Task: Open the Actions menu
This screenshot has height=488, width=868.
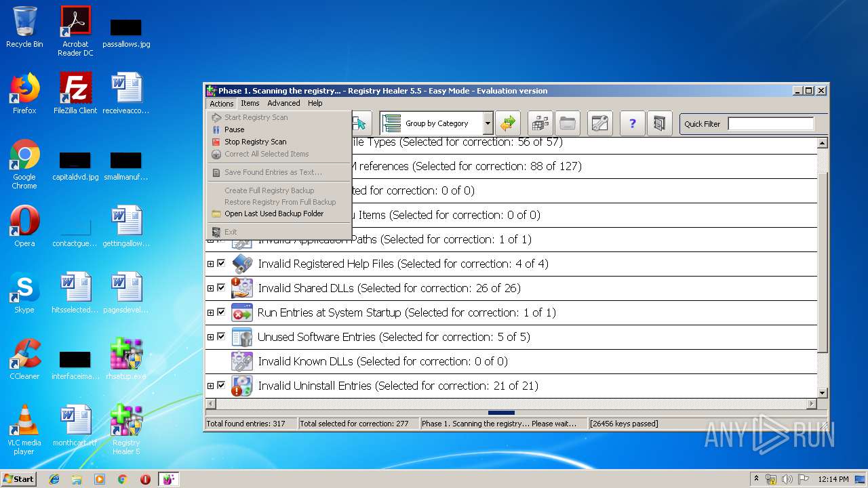Action: 221,103
